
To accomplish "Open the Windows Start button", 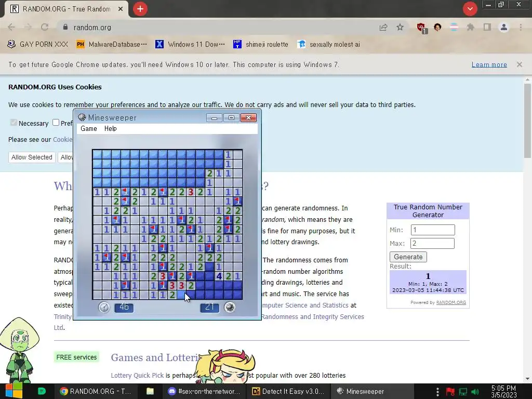I will click(x=14, y=391).
